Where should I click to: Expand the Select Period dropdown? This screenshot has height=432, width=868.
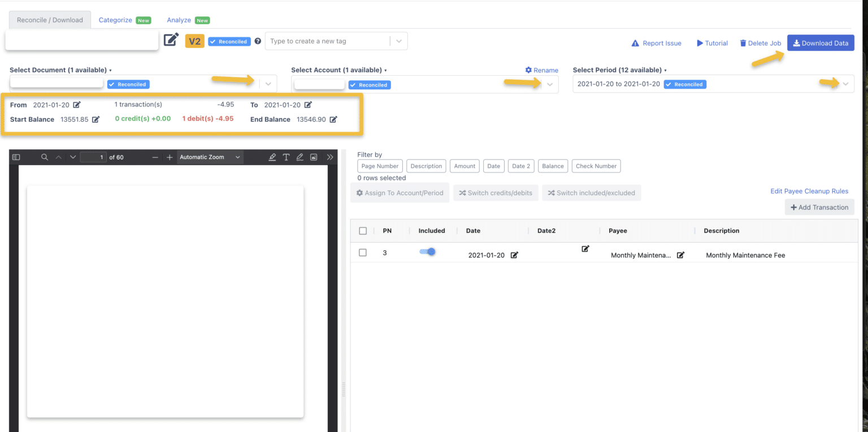[846, 83]
